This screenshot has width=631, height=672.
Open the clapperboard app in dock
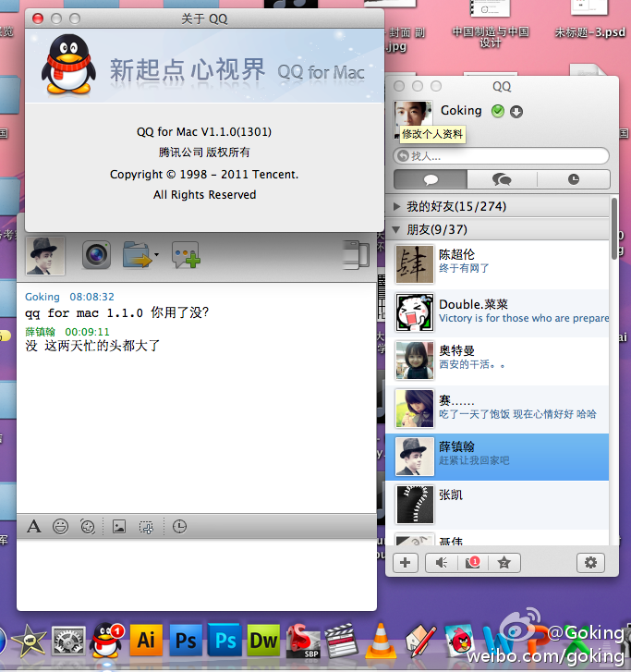point(341,641)
